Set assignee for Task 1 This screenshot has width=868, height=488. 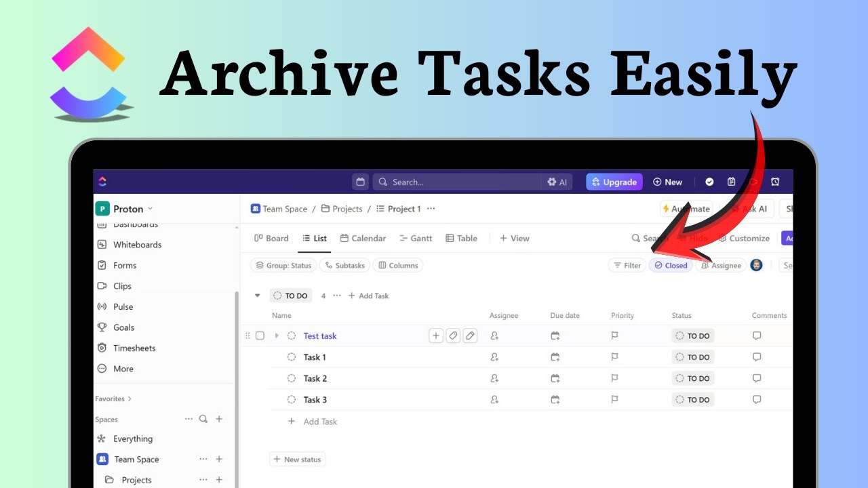[x=494, y=357]
